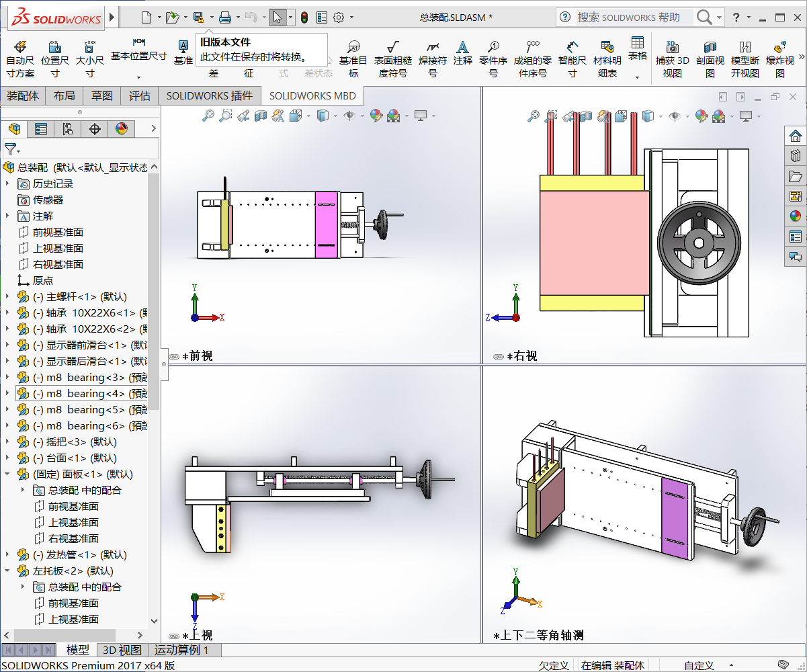
Task: Insert a 表面粗糙度符号
Action: tap(393, 58)
